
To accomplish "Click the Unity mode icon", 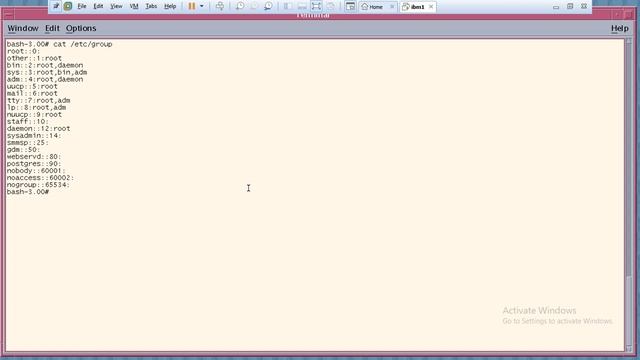I will 331,6.
